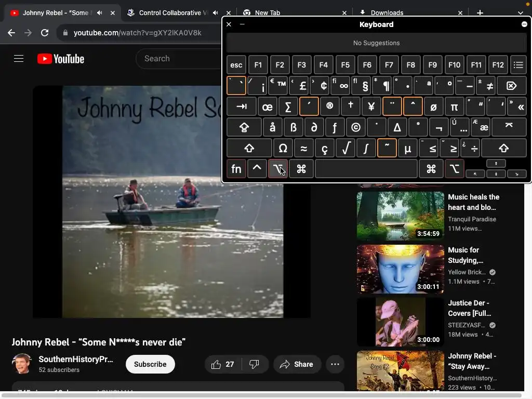This screenshot has width=532, height=399.
Task: Click the square root √ key
Action: 345,148
